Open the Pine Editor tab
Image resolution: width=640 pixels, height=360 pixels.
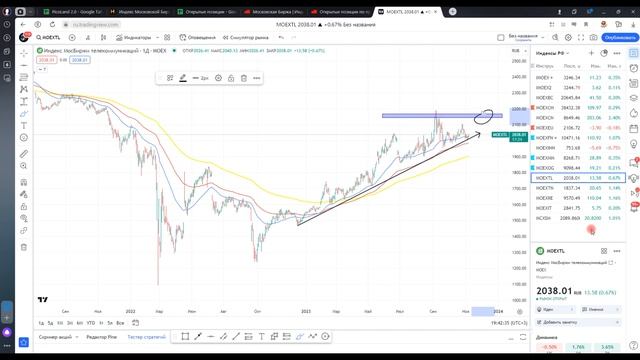(x=102, y=337)
